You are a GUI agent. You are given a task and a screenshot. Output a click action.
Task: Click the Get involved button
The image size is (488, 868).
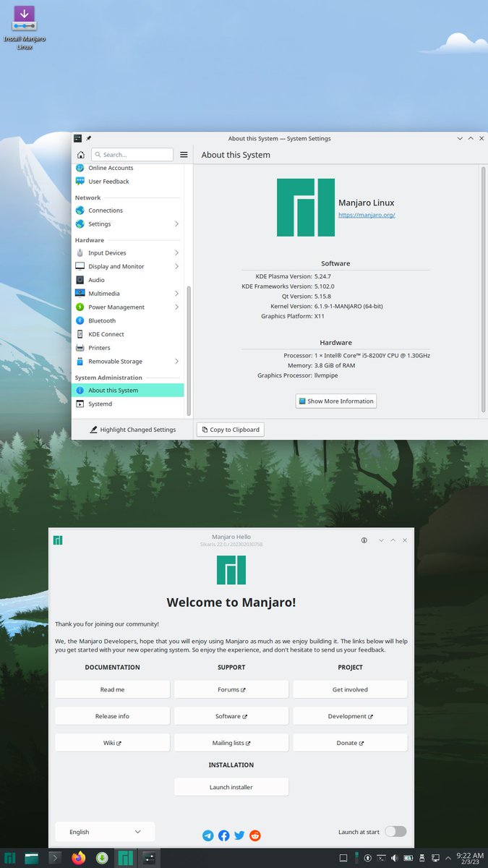pyautogui.click(x=350, y=689)
